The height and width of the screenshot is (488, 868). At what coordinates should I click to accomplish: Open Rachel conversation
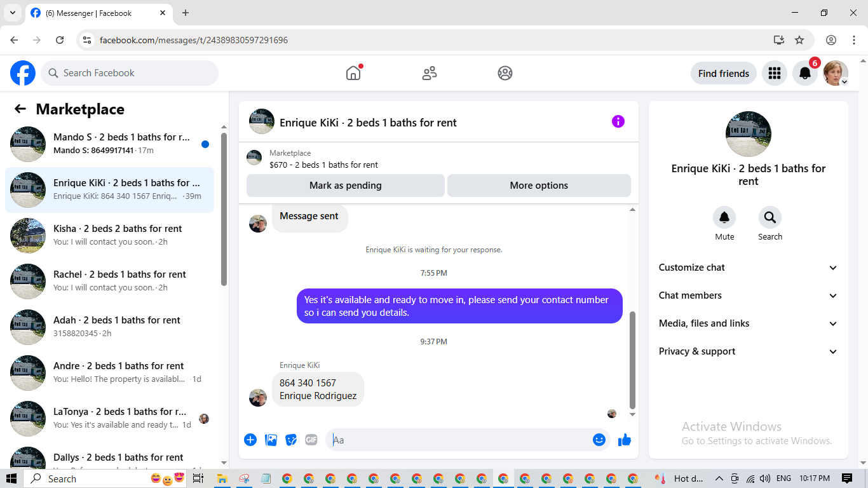109,281
